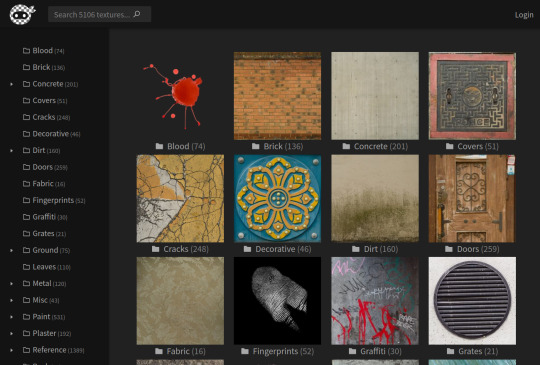The height and width of the screenshot is (365, 540).
Task: Select Decorative (46) in sidebar
Action: tap(51, 134)
